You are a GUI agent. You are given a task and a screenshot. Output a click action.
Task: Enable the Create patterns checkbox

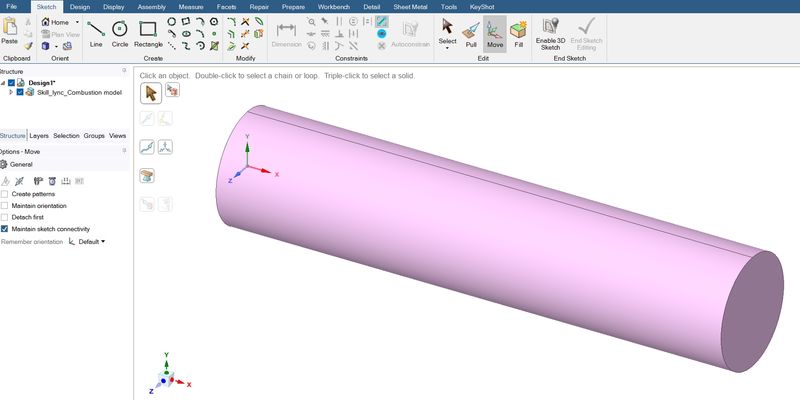tap(5, 194)
